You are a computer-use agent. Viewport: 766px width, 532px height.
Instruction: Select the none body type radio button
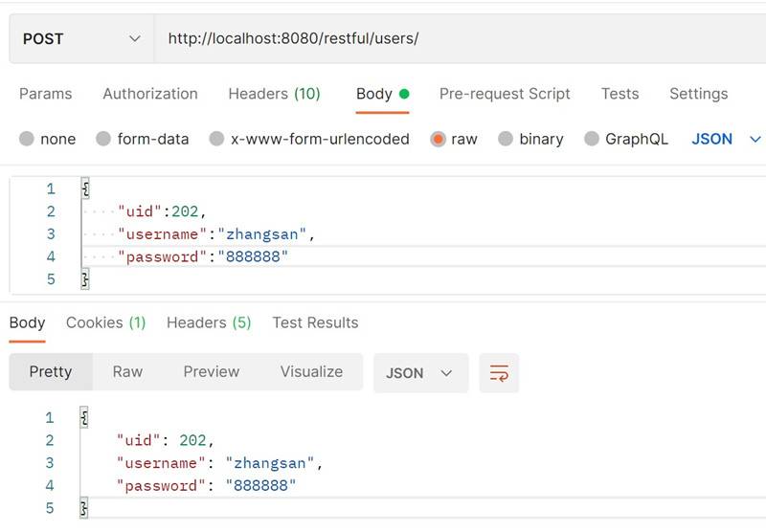[x=27, y=139]
